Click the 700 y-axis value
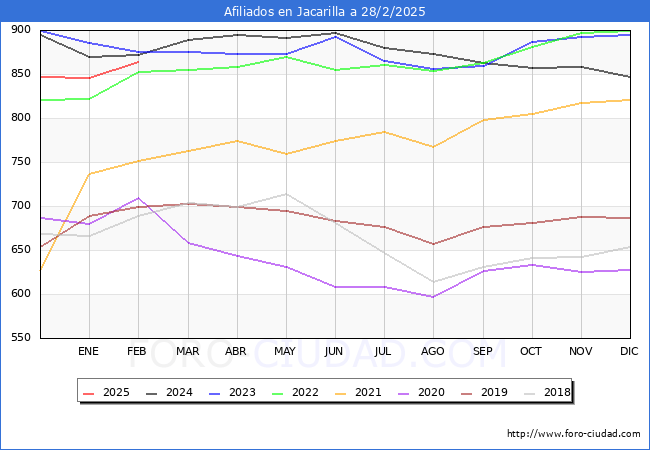 21,206
